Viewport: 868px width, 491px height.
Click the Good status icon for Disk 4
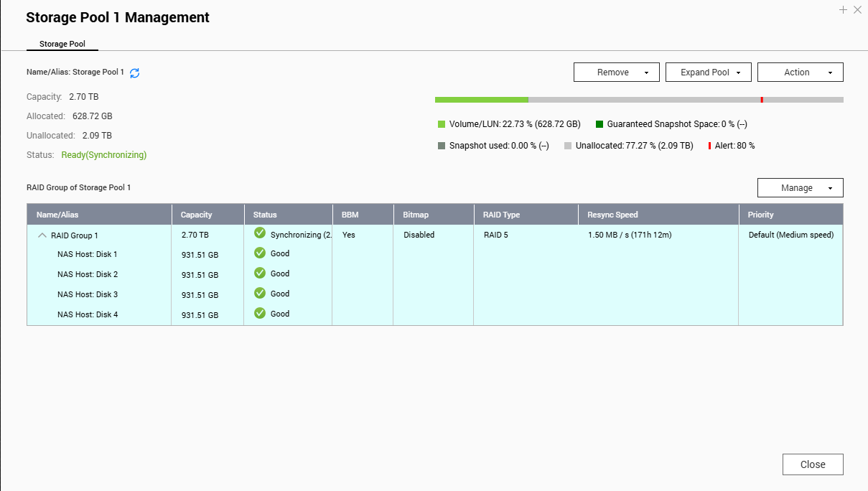click(260, 314)
